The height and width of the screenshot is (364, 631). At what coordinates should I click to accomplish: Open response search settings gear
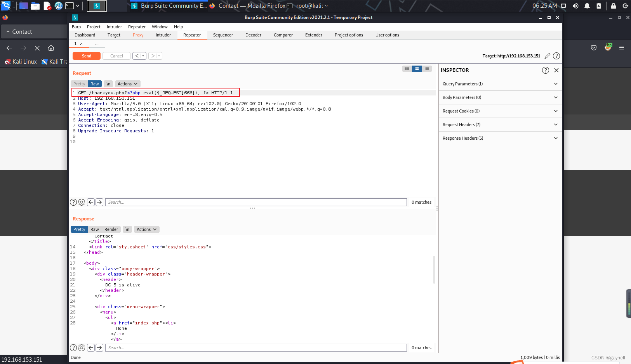pos(82,348)
